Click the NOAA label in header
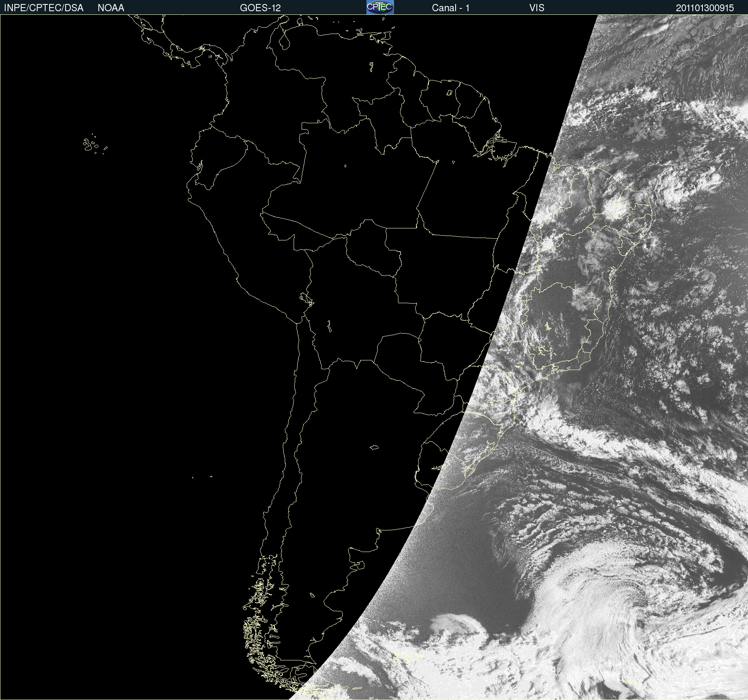748x700 pixels. point(111,8)
